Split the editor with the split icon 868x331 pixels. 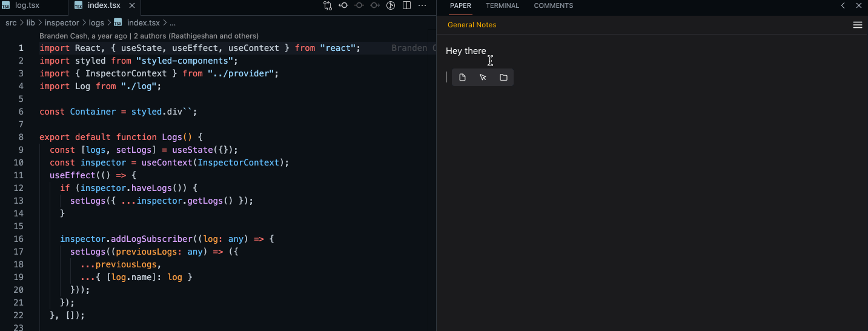coord(406,5)
